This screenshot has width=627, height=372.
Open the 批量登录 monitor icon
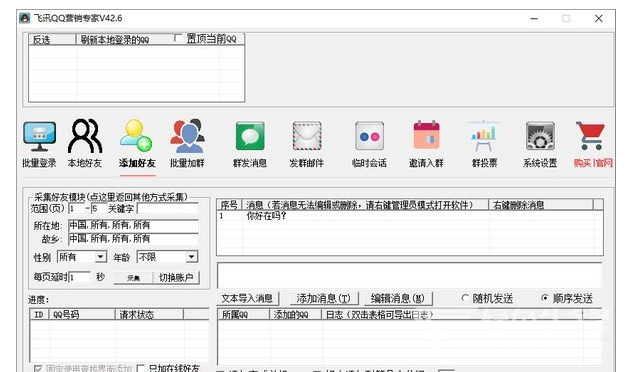point(39,136)
